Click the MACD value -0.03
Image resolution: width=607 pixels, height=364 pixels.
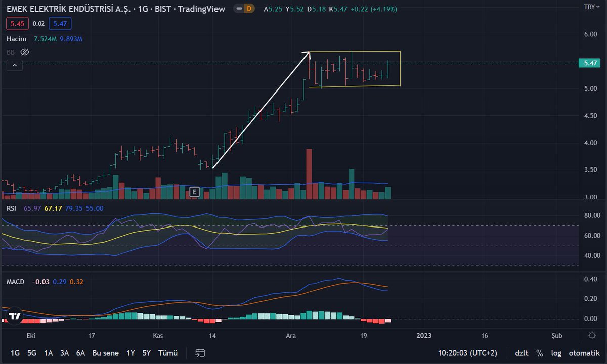point(40,282)
